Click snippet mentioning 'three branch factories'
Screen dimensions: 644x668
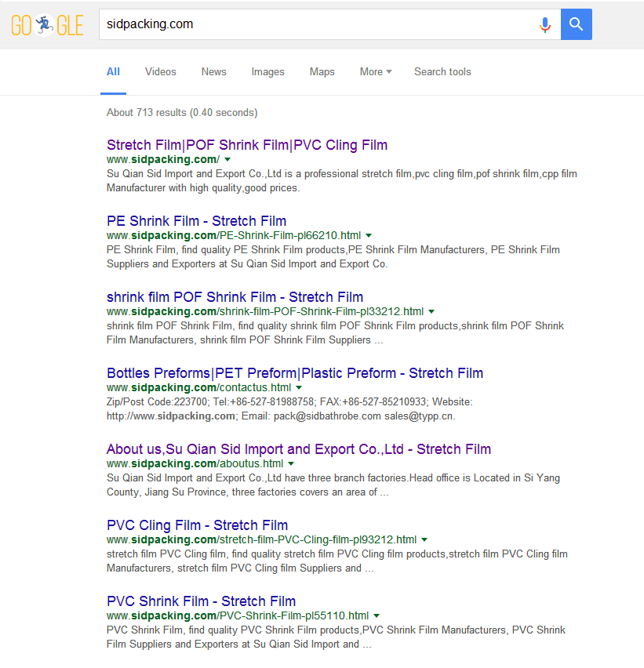(x=333, y=485)
